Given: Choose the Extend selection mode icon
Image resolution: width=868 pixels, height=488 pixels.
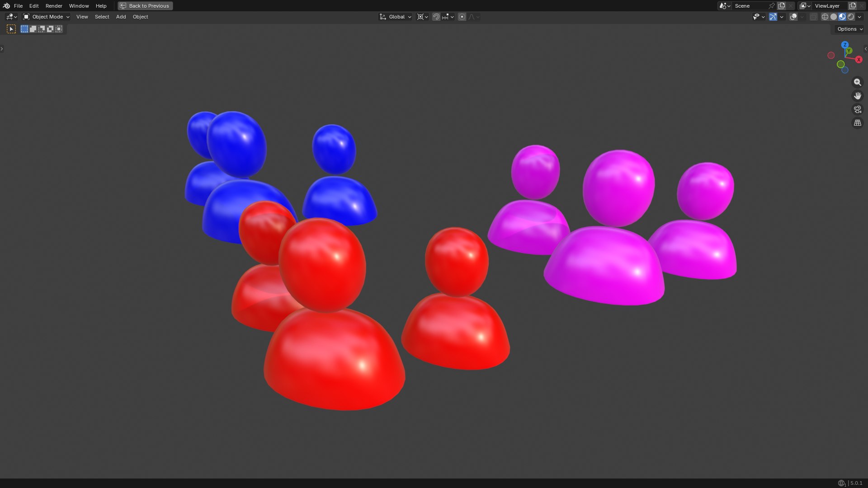Looking at the screenshot, I should coord(33,29).
